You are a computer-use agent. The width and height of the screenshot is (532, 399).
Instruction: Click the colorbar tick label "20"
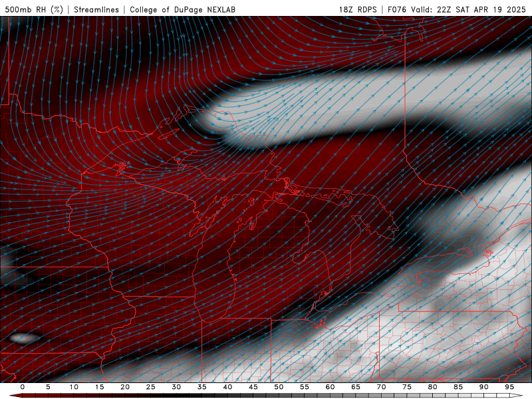[125, 387]
